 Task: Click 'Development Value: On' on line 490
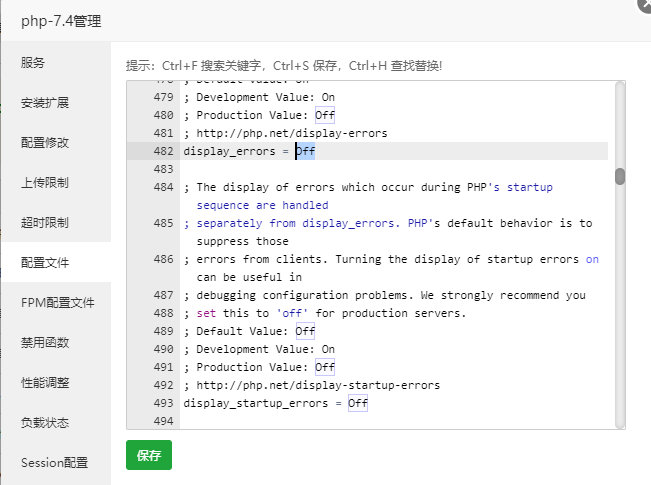[265, 349]
